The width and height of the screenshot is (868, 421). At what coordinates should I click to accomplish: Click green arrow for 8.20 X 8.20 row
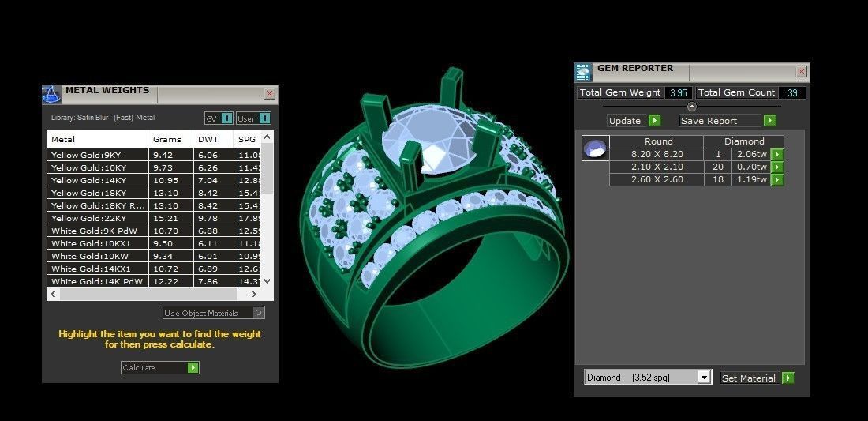click(777, 155)
